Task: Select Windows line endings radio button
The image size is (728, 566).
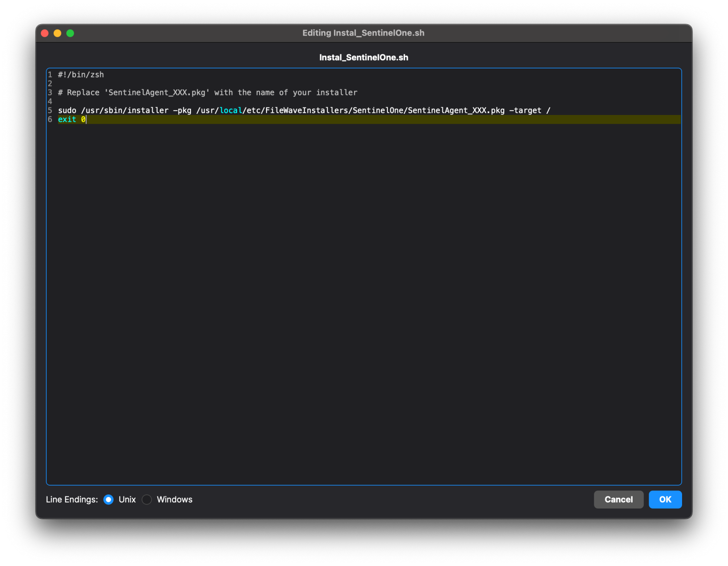Action: point(147,500)
